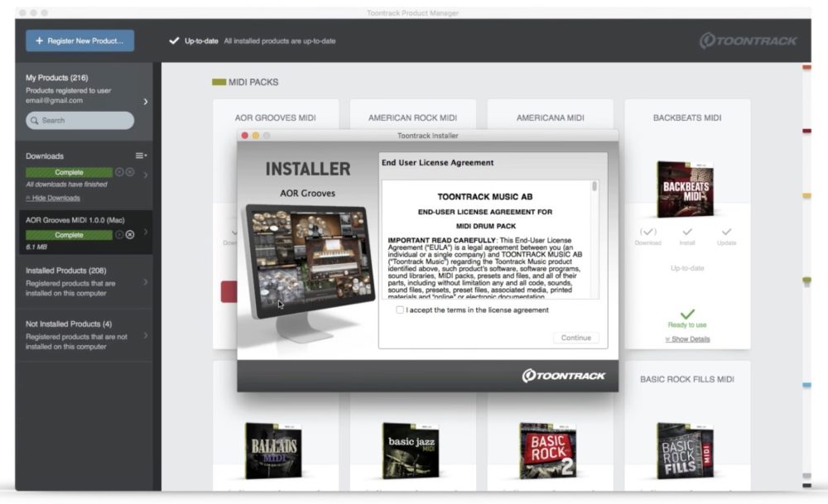This screenshot has height=504, width=828.
Task: Click the Backbeats MIDI Install checkmark icon
Action: 687,232
